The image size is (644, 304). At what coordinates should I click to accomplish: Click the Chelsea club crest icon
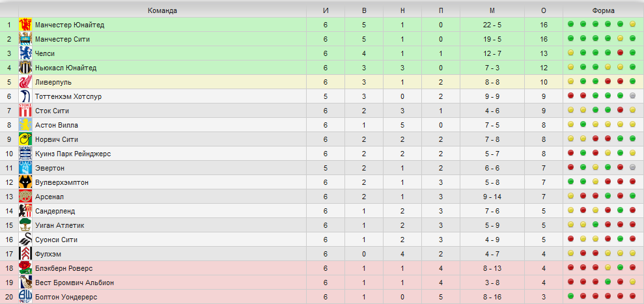[25, 53]
